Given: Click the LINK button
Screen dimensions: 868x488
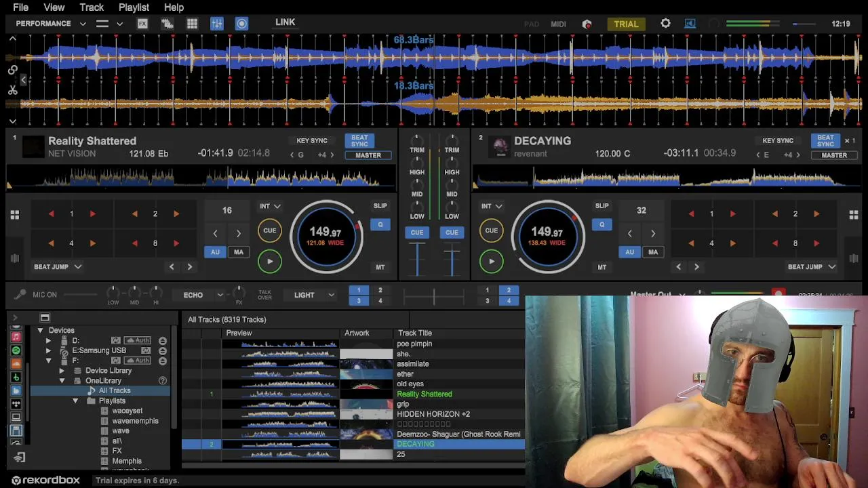Looking at the screenshot, I should click(285, 22).
